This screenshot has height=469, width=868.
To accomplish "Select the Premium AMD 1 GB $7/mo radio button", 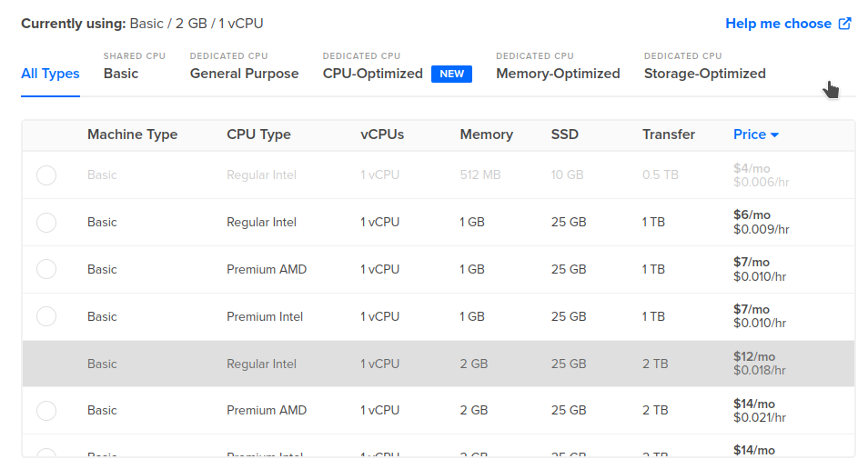I will click(x=46, y=269).
